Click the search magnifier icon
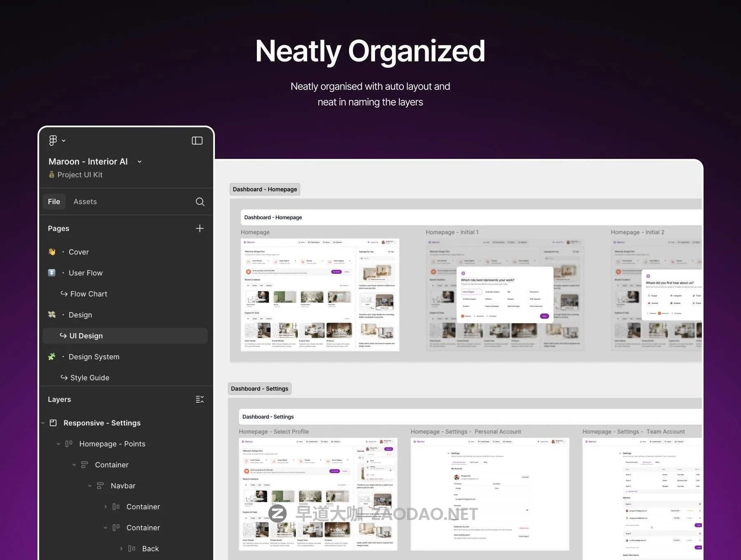Image resolution: width=741 pixels, height=560 pixels. (x=200, y=202)
